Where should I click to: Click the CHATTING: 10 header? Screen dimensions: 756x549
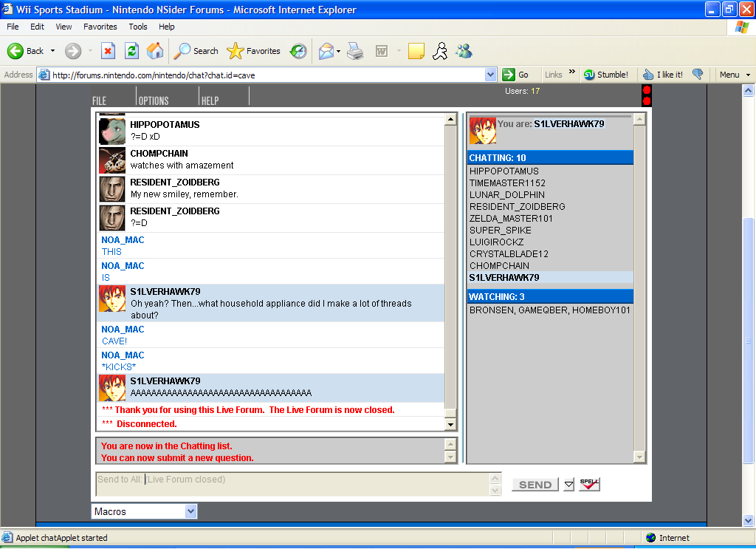550,157
